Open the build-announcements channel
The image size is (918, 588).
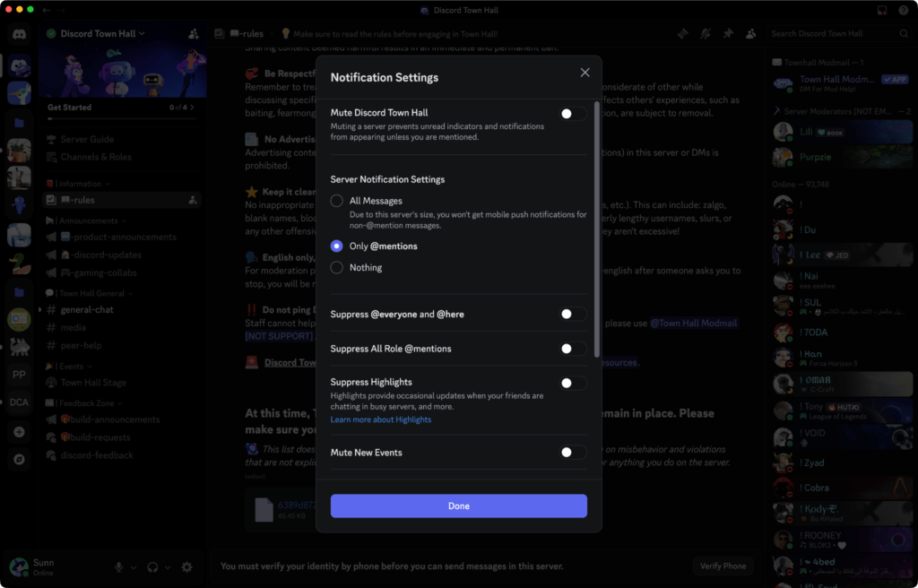(x=122, y=419)
